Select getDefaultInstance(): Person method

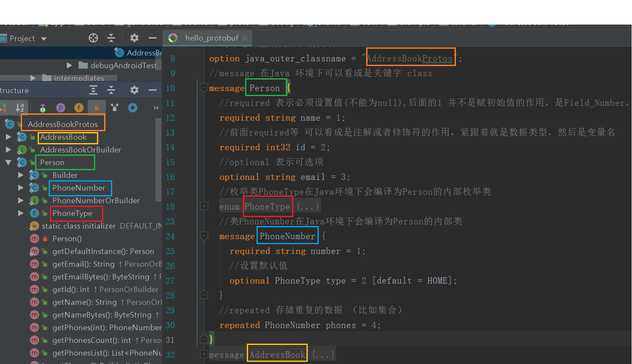coord(103,251)
